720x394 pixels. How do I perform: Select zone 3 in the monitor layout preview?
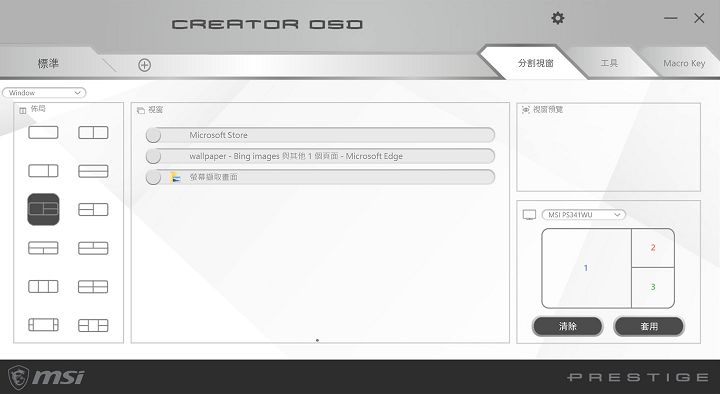653,287
